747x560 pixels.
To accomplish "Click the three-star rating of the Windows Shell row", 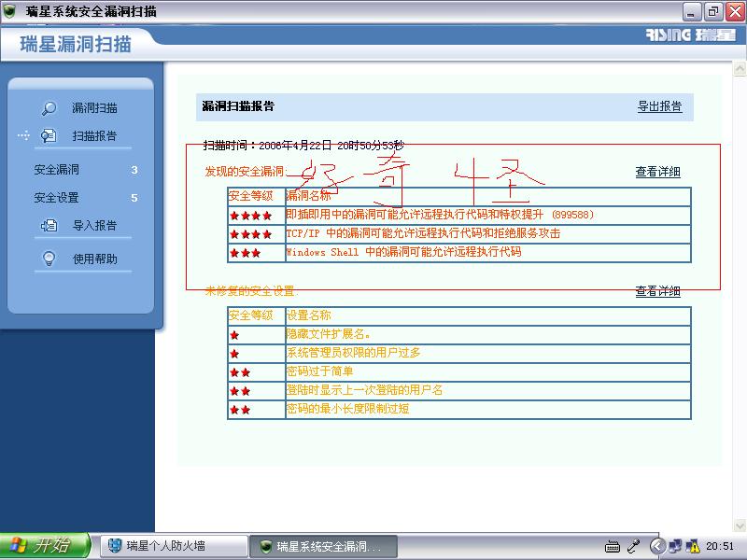I will coord(246,253).
